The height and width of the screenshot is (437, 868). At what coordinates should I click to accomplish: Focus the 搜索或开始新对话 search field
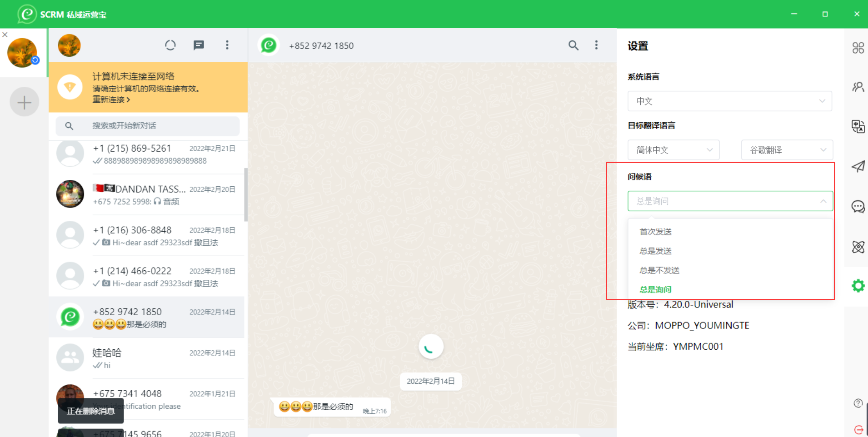tap(148, 126)
